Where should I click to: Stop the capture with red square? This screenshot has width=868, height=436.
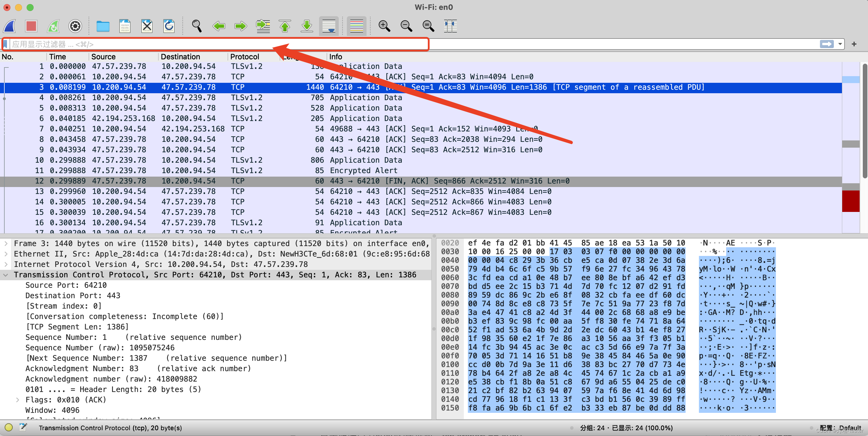click(x=31, y=26)
